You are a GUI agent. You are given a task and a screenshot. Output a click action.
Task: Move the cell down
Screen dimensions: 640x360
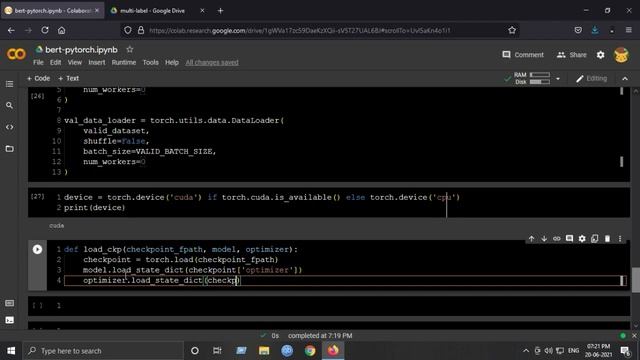544,239
